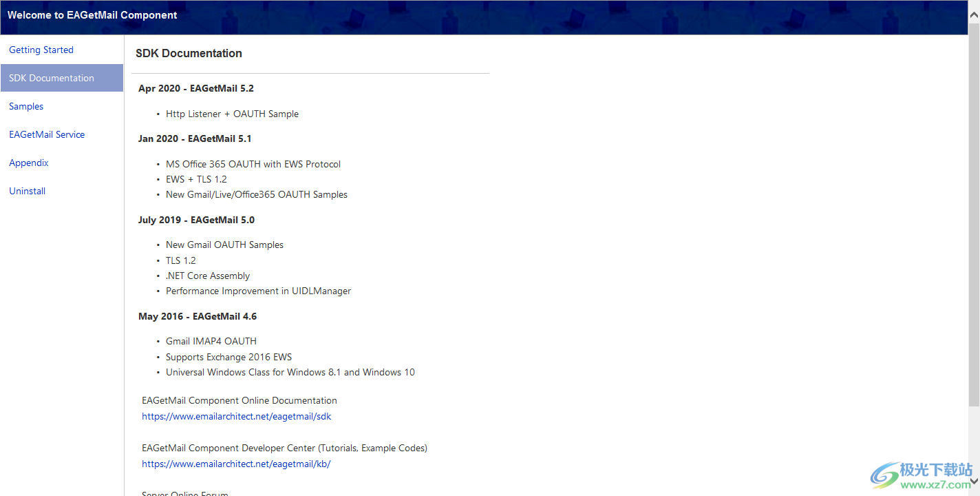This screenshot has width=980, height=496.
Task: Click the heading "Apr 2020 - EAGetMail 5.2"
Action: (196, 88)
